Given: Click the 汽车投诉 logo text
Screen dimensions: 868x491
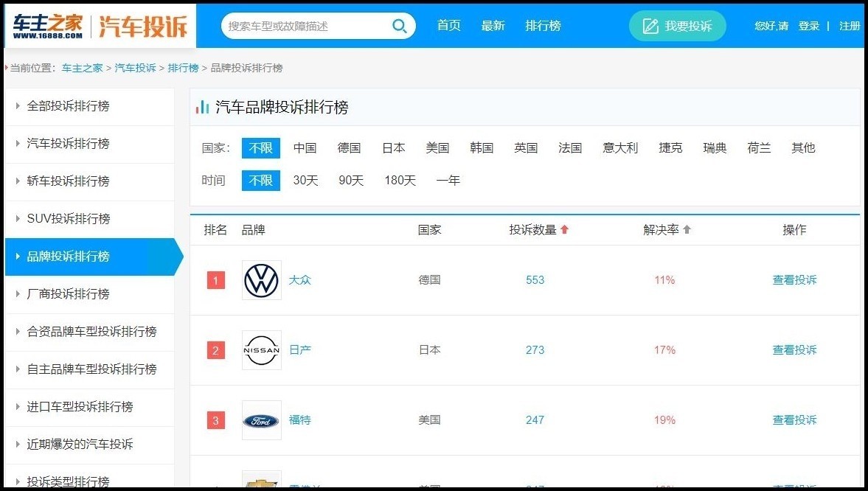Looking at the screenshot, I should click(143, 26).
